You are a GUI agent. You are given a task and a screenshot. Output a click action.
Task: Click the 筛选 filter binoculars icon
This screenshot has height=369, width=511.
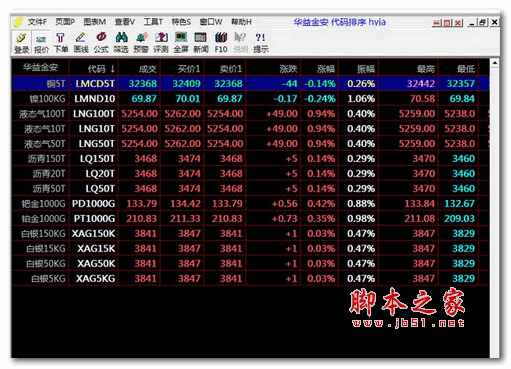pyautogui.click(x=121, y=43)
